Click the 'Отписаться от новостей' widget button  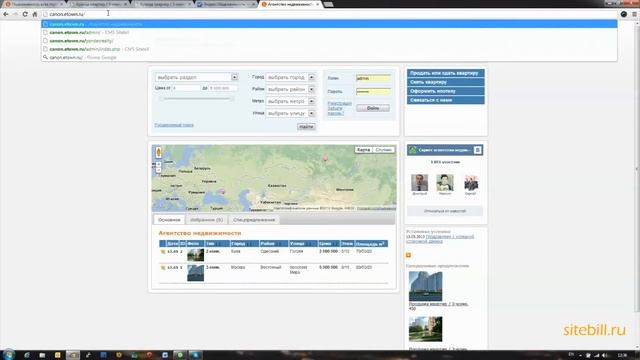pyautogui.click(x=445, y=211)
